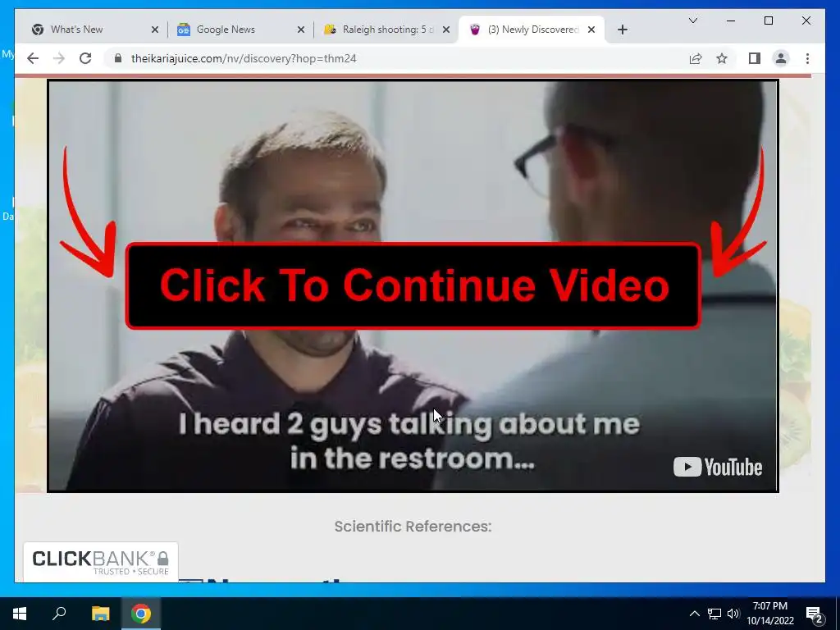Open the notification center
Screen dimensions: 840x630
click(815, 614)
